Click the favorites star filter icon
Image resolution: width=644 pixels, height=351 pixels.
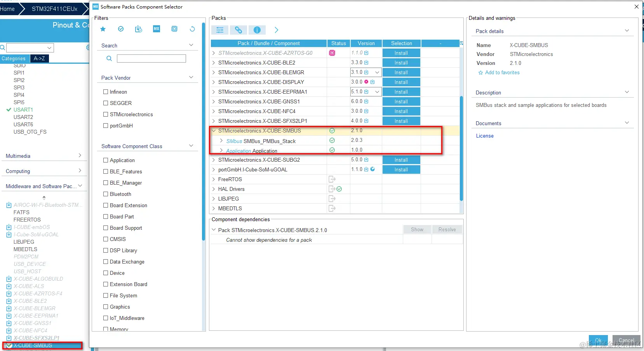(103, 29)
